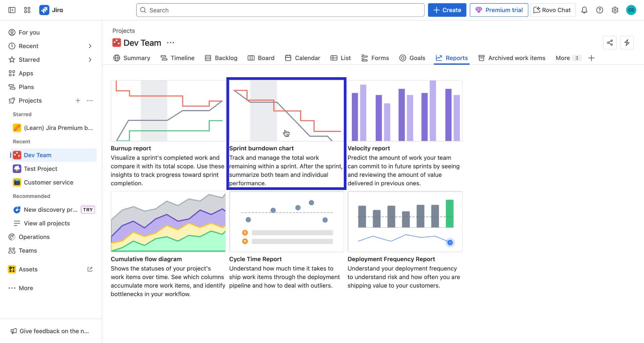The height and width of the screenshot is (343, 644).
Task: Click the Create button
Action: click(x=447, y=10)
